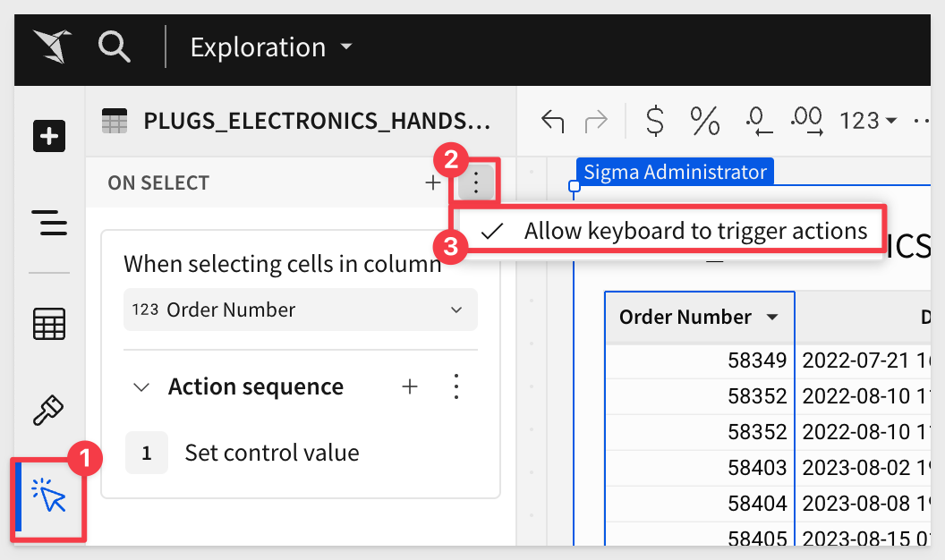Open the 123 number format dropdown

click(x=868, y=121)
